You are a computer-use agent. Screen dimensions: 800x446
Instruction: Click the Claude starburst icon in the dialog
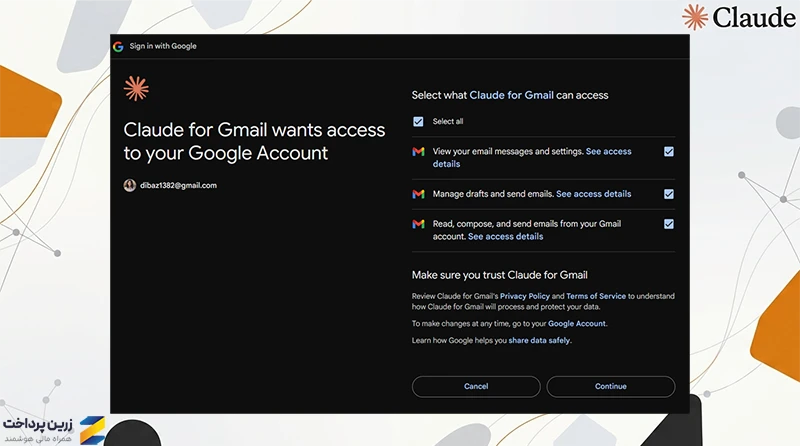pos(136,89)
